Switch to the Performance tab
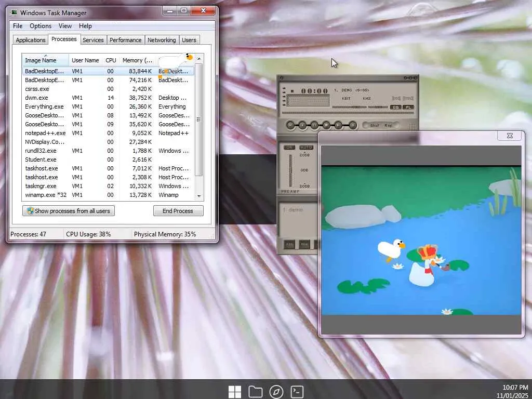This screenshot has height=399, width=532. pyautogui.click(x=125, y=40)
